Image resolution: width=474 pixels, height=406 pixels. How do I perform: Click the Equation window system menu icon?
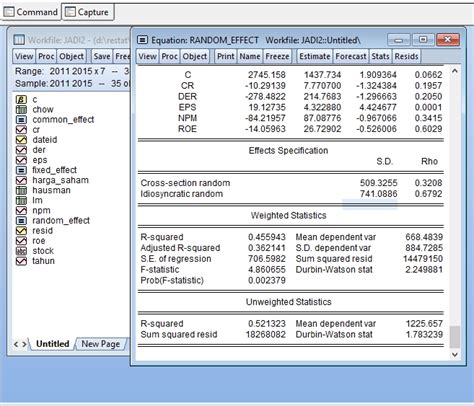142,40
